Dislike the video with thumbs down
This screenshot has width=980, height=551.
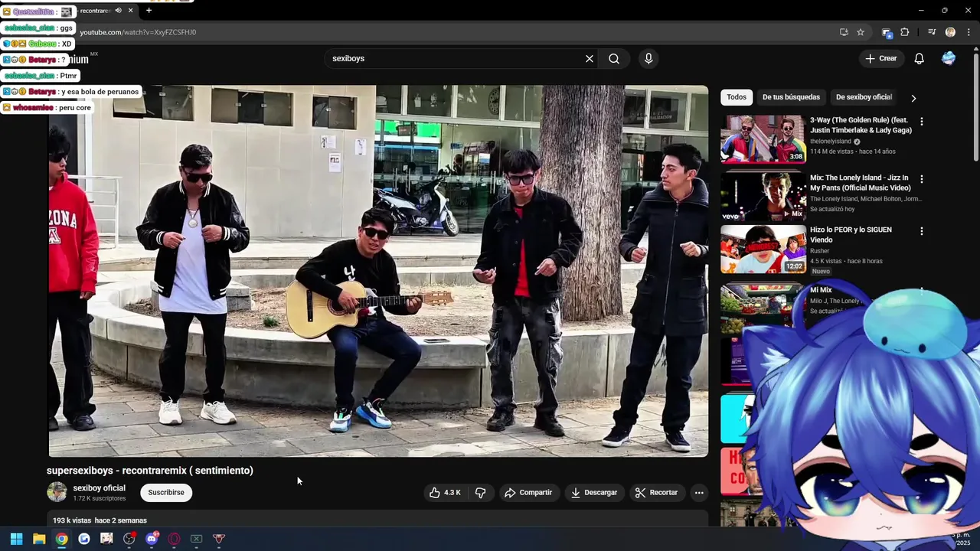tap(480, 493)
